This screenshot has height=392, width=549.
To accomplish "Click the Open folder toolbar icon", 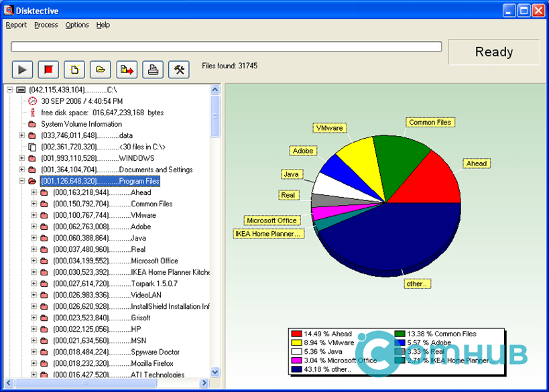I will click(x=101, y=69).
